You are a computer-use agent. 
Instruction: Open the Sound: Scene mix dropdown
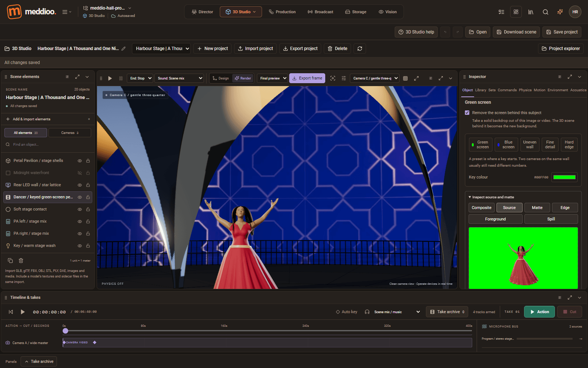pos(179,78)
